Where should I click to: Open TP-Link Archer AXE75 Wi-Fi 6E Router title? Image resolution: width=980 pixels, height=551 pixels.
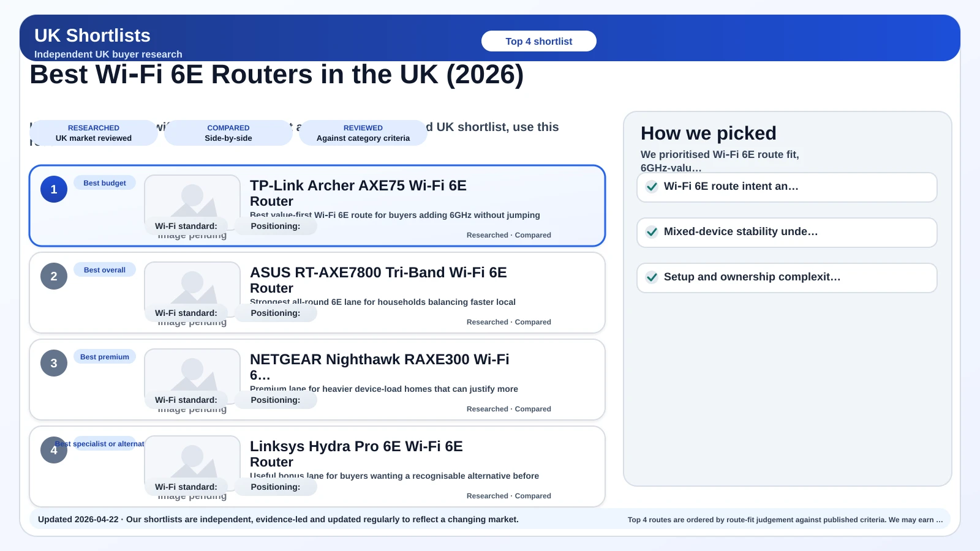click(358, 193)
